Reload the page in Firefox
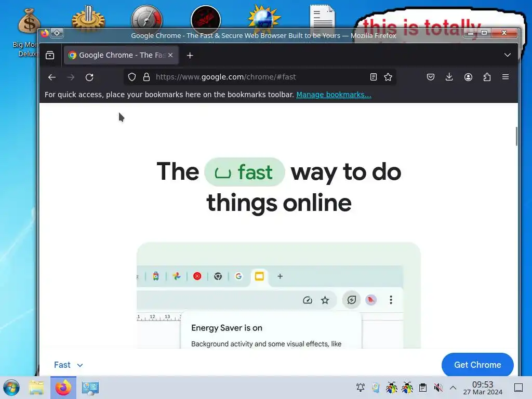The width and height of the screenshot is (532, 399). pyautogui.click(x=89, y=77)
